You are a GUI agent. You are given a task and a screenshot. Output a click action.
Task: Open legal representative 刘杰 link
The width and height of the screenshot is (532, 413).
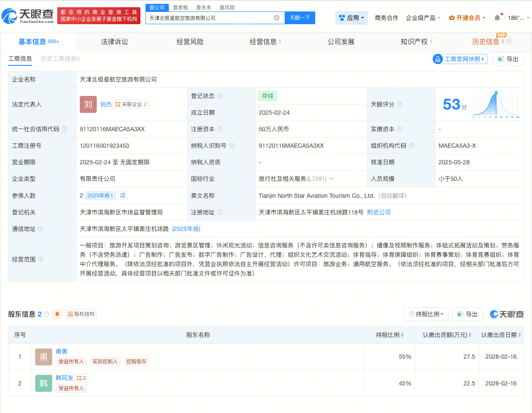tap(106, 104)
